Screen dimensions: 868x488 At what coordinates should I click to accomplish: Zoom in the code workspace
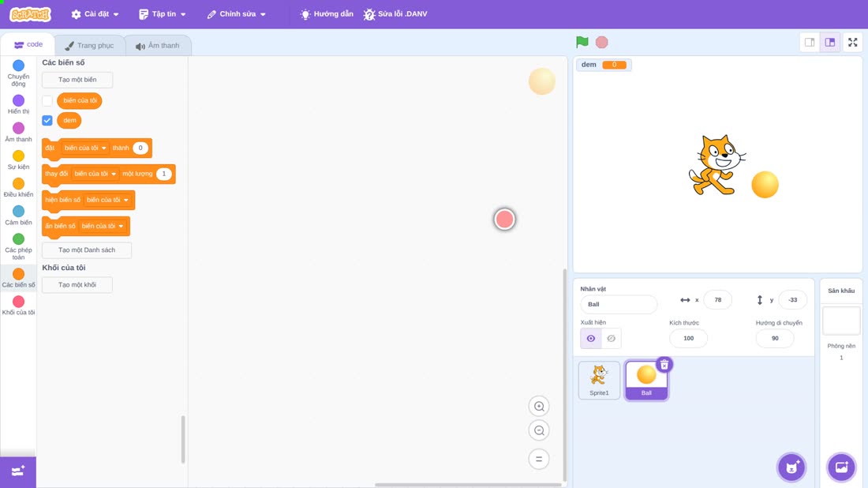tap(539, 407)
